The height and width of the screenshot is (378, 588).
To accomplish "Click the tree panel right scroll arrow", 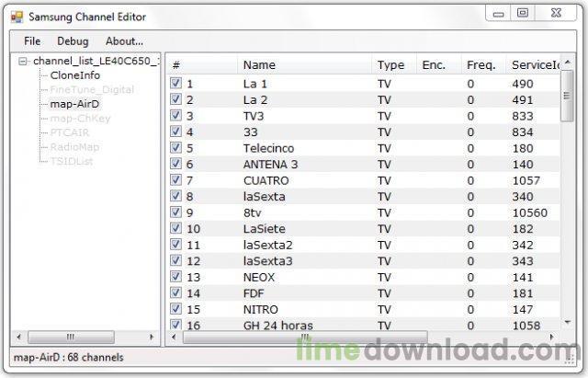I will point(154,338).
